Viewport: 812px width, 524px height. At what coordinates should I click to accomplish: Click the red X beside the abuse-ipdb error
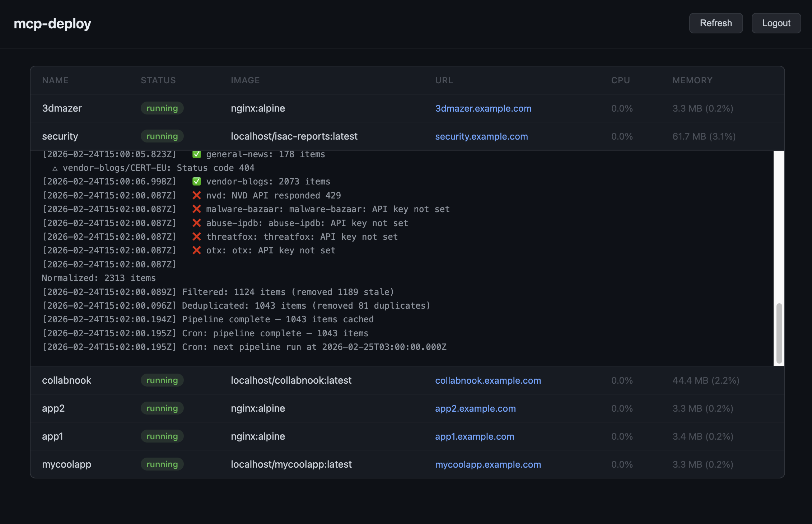(x=196, y=223)
